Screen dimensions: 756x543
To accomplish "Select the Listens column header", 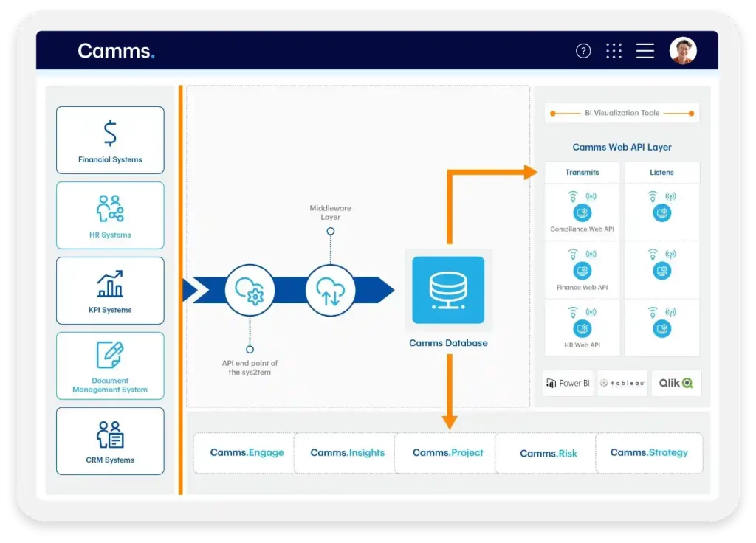I will click(662, 171).
